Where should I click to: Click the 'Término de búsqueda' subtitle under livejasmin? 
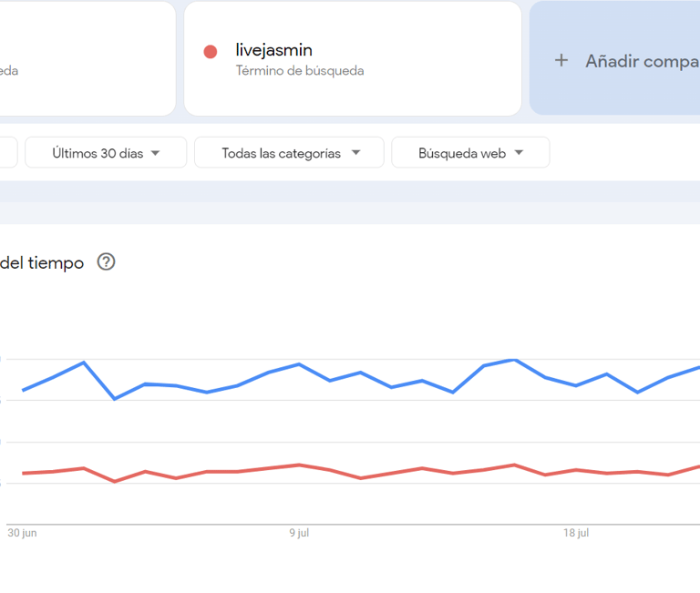click(x=299, y=71)
